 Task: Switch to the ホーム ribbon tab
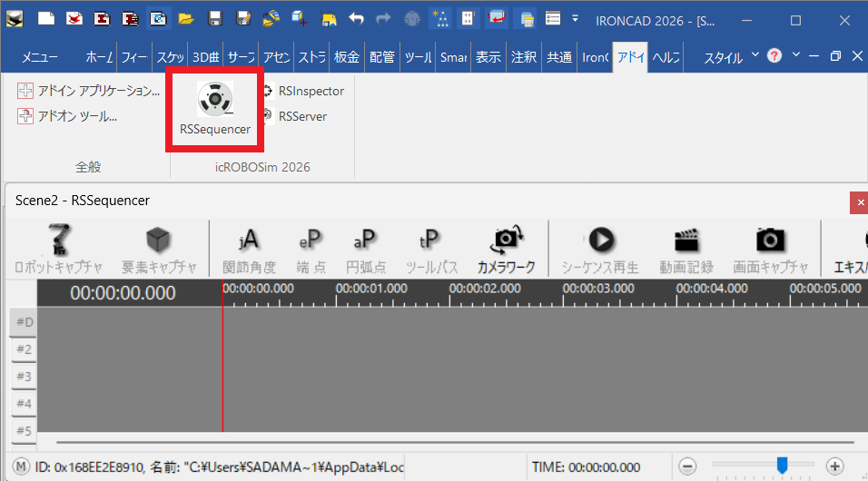[99, 57]
